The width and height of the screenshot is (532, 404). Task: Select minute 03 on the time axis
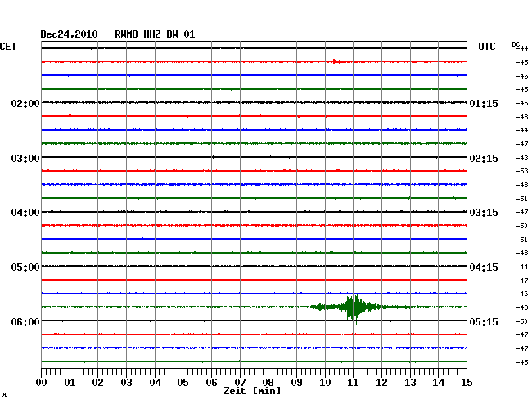126,382
